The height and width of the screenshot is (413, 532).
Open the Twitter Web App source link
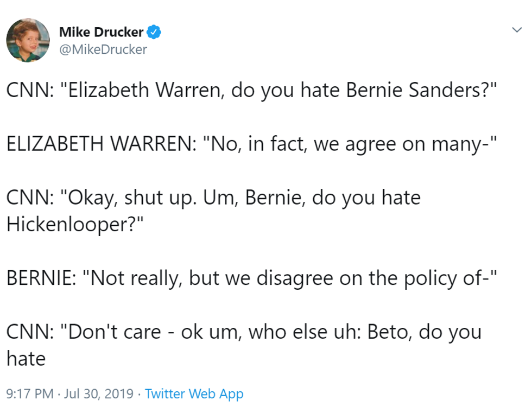tap(194, 393)
